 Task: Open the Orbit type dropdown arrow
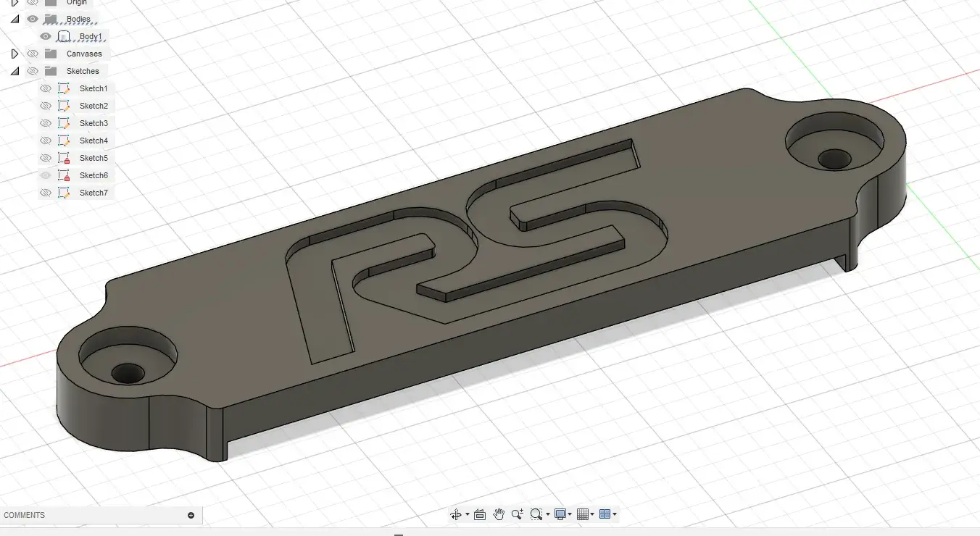tap(468, 514)
